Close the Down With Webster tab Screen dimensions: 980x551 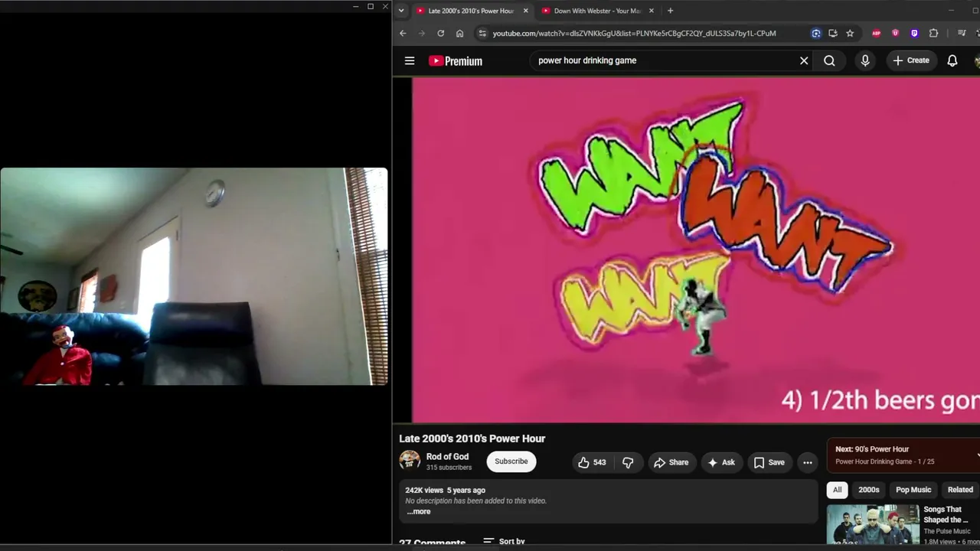(x=652, y=11)
